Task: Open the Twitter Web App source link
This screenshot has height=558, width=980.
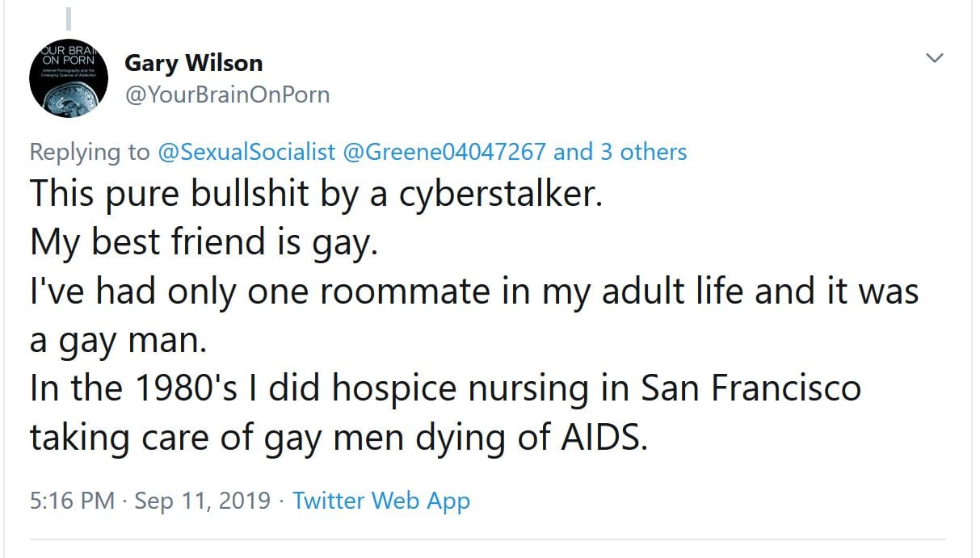Action: [x=381, y=501]
